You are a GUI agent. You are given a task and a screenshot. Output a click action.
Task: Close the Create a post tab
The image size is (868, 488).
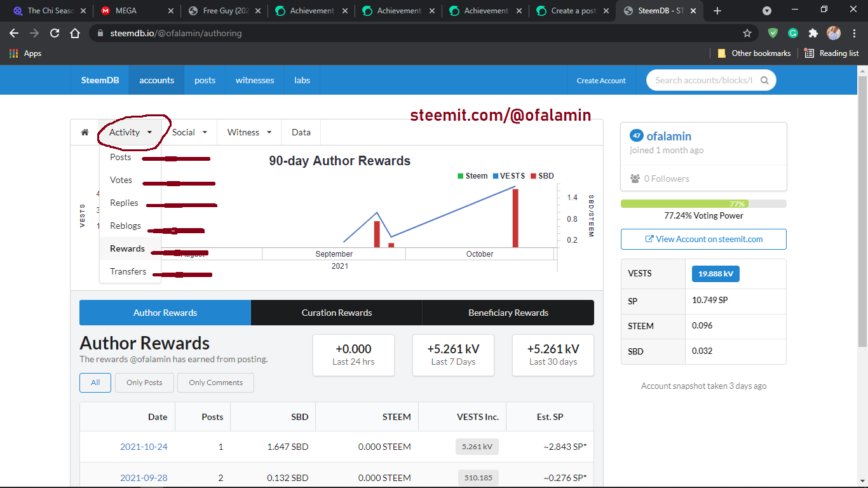(605, 11)
